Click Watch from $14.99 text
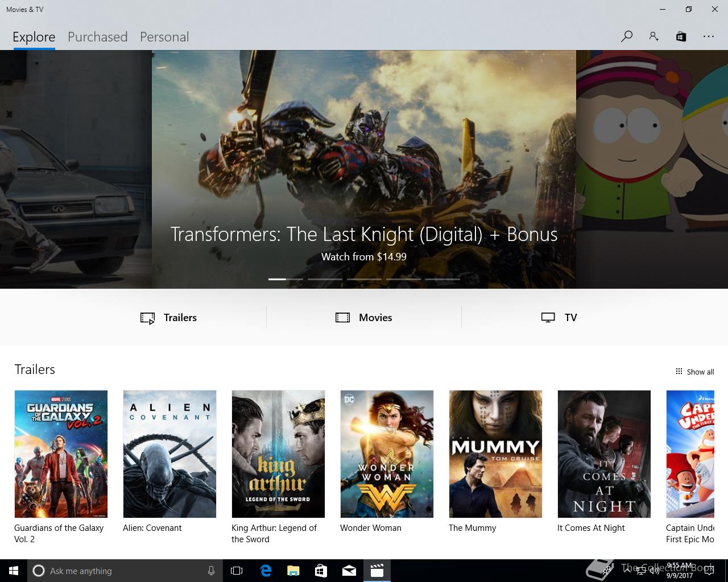 364,257
